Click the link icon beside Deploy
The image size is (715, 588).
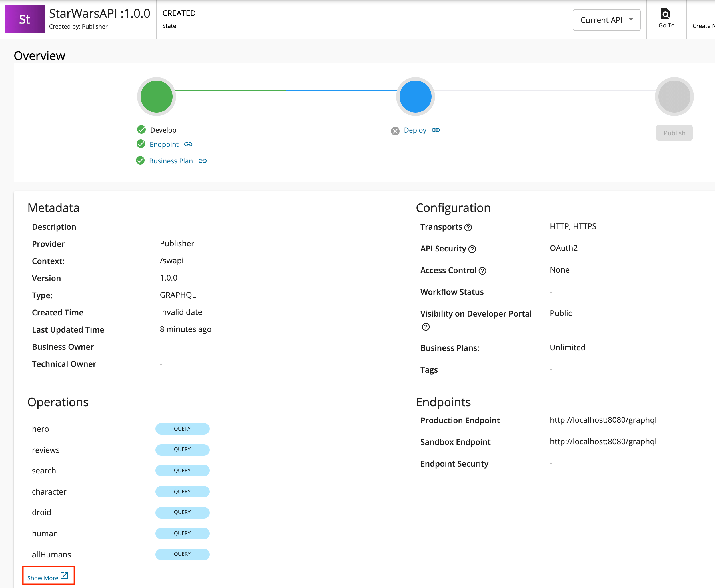coord(436,130)
